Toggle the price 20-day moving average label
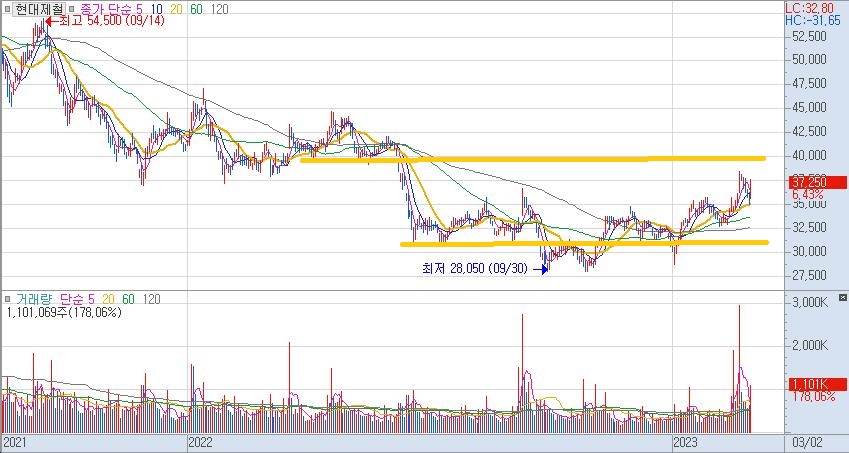This screenshot has height=453, width=849. point(177,9)
